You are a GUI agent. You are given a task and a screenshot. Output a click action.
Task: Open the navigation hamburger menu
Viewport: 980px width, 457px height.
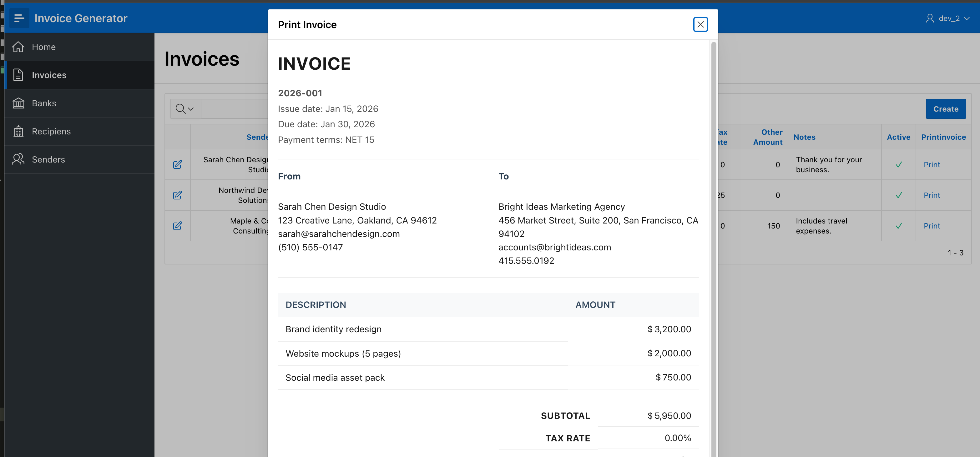point(19,18)
